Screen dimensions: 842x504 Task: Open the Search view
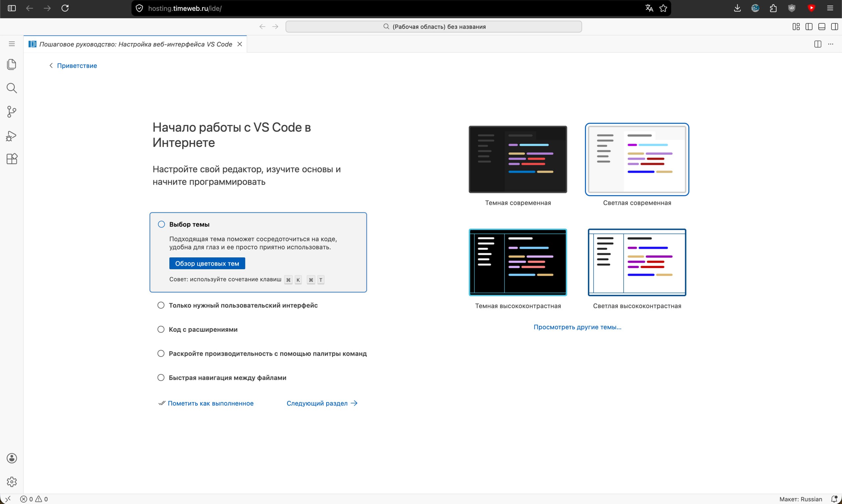12,88
